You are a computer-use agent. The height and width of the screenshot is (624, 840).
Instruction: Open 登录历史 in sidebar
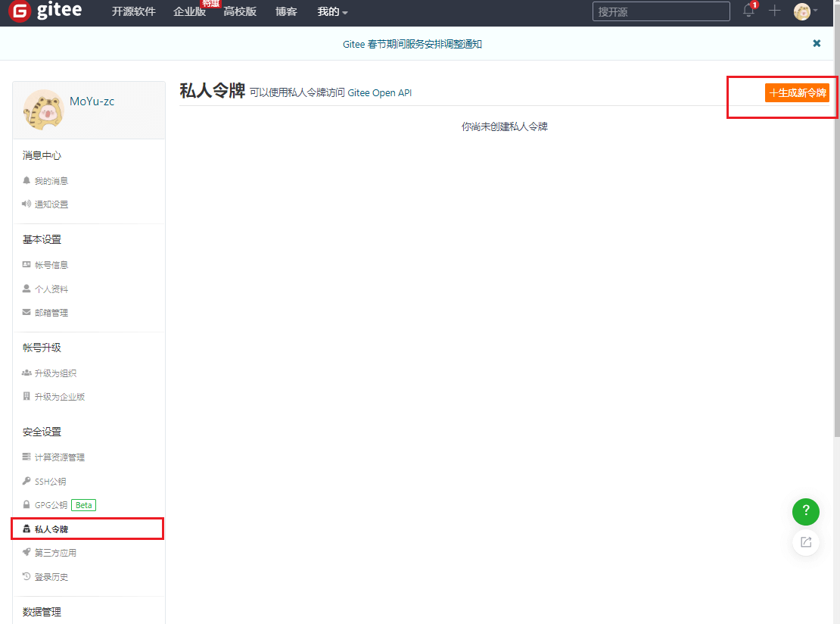click(x=51, y=577)
